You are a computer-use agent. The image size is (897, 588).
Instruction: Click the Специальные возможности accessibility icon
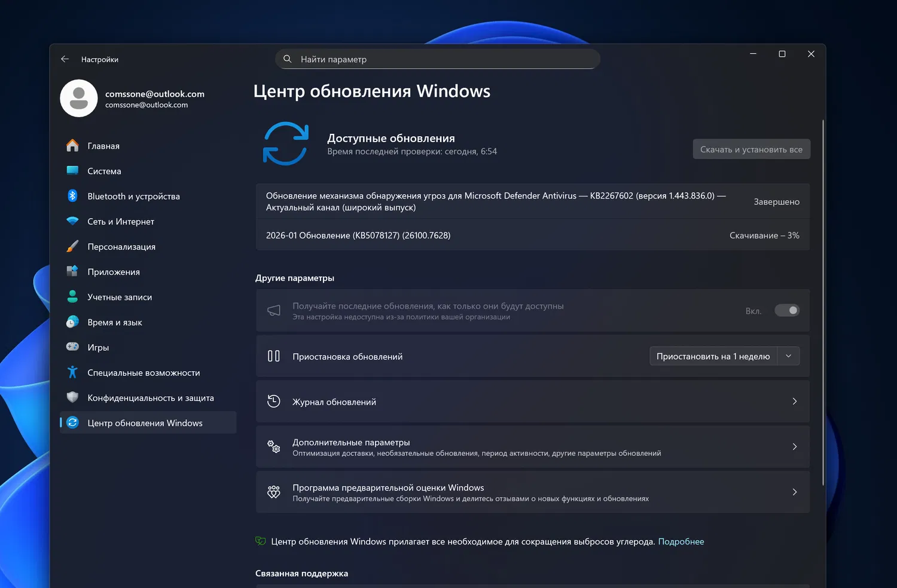click(x=72, y=372)
